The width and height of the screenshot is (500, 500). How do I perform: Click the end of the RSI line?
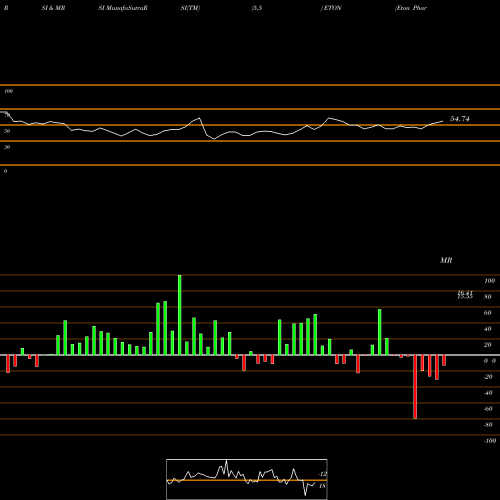(443, 121)
